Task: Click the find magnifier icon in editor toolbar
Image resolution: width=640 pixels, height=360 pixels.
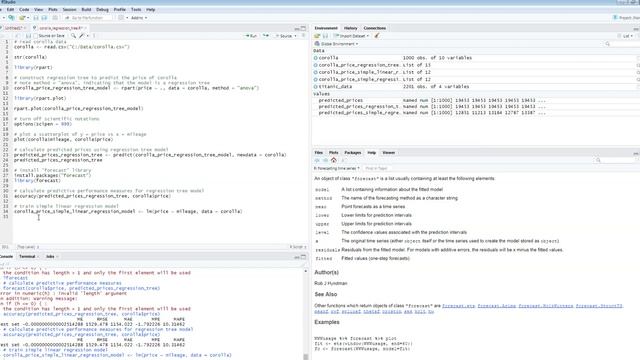Action: pos(73,36)
